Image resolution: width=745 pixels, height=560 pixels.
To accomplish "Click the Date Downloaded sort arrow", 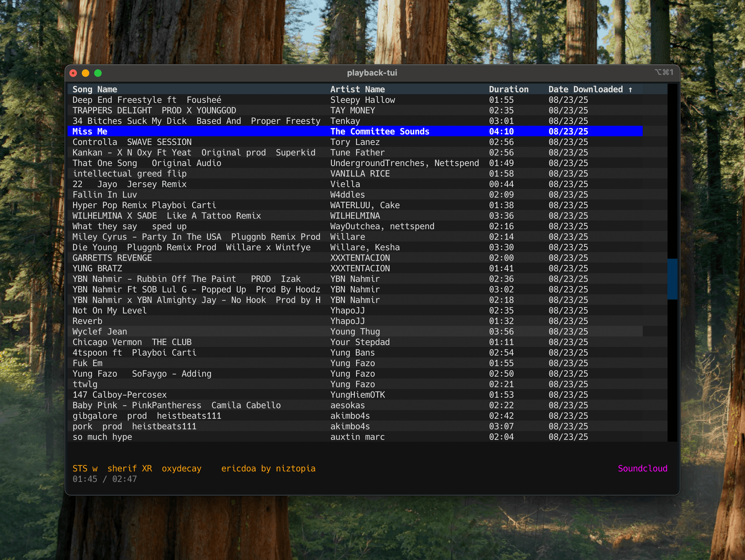I will pos(631,90).
